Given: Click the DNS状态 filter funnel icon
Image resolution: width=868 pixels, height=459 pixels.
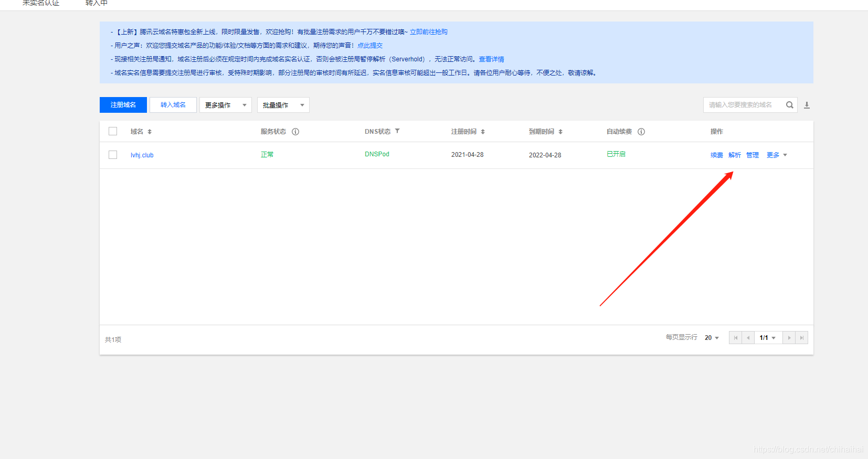Looking at the screenshot, I should click(x=397, y=131).
